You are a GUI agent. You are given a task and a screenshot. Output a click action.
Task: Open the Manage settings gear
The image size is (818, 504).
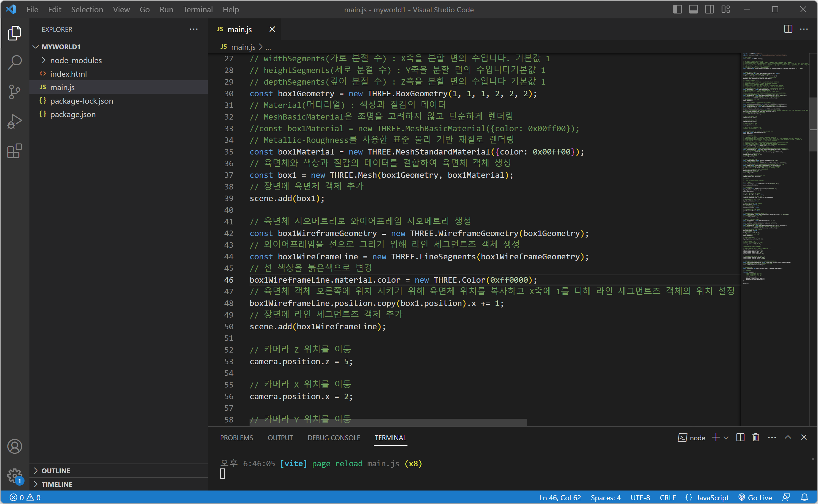point(14,475)
